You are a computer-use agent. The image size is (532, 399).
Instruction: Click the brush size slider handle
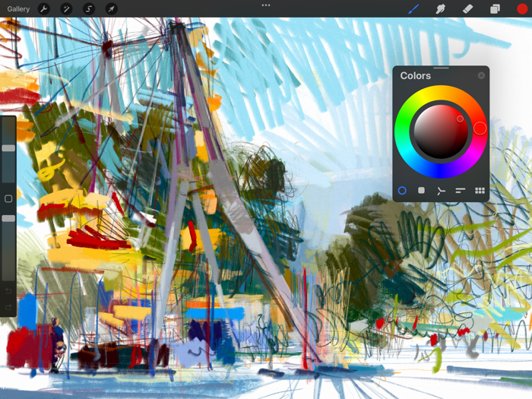tap(8, 148)
